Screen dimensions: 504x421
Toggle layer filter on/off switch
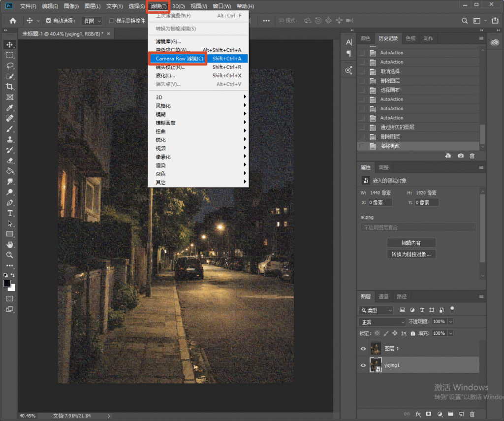tap(452, 310)
